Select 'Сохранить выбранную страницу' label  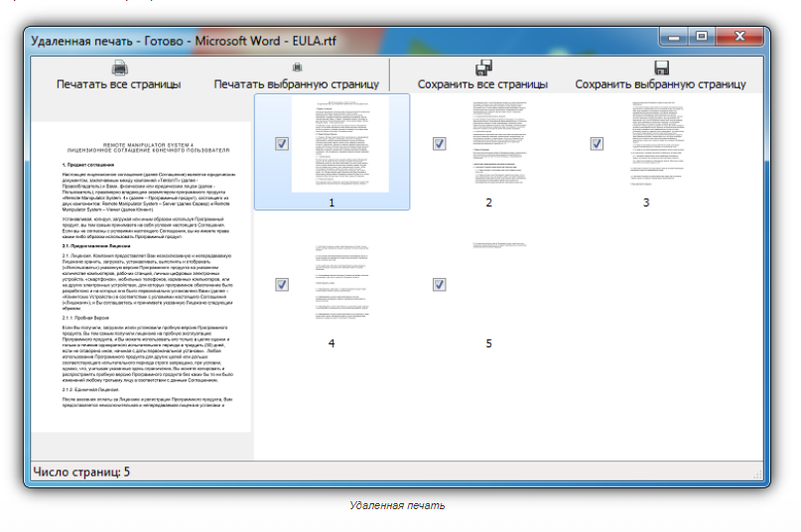660,84
